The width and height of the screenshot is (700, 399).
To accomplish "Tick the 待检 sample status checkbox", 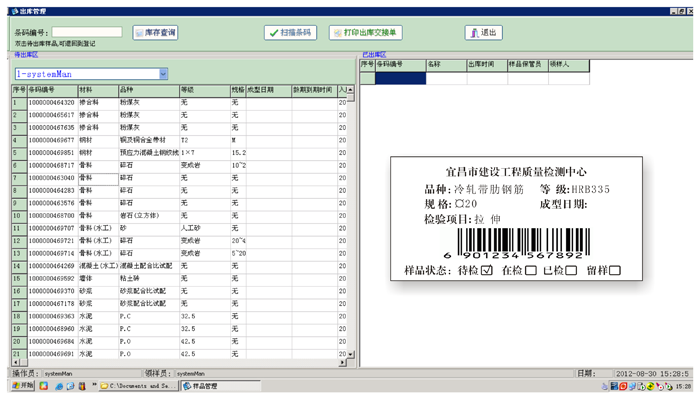I will (487, 270).
